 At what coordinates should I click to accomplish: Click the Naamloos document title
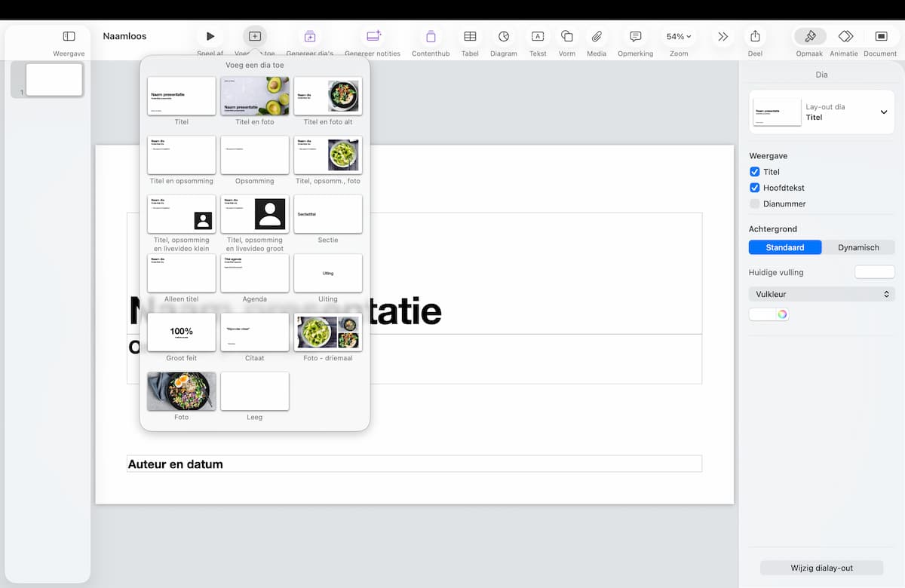[124, 36]
